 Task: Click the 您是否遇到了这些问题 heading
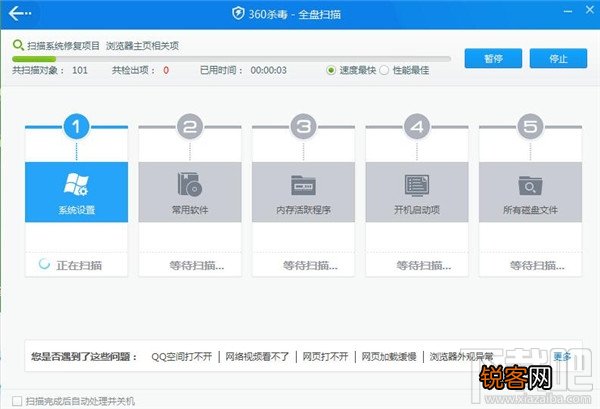click(x=84, y=357)
